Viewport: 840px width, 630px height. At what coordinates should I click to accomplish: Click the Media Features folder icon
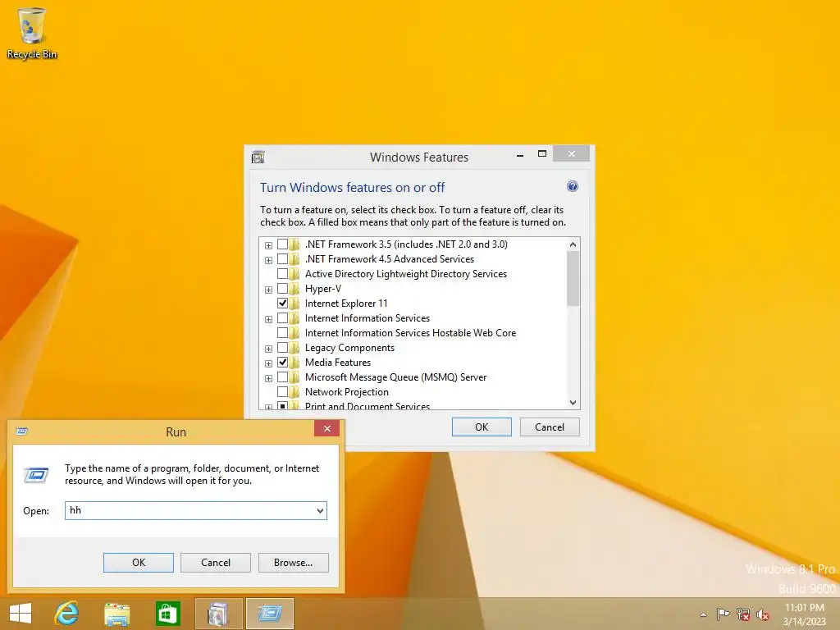click(x=294, y=363)
